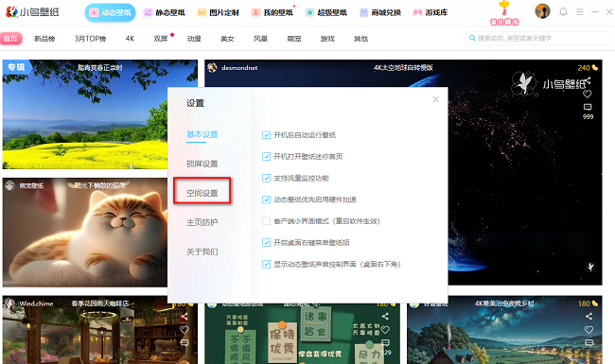615x364 pixels.
Task: Open 关于我们 in settings sidebar
Action: (202, 251)
